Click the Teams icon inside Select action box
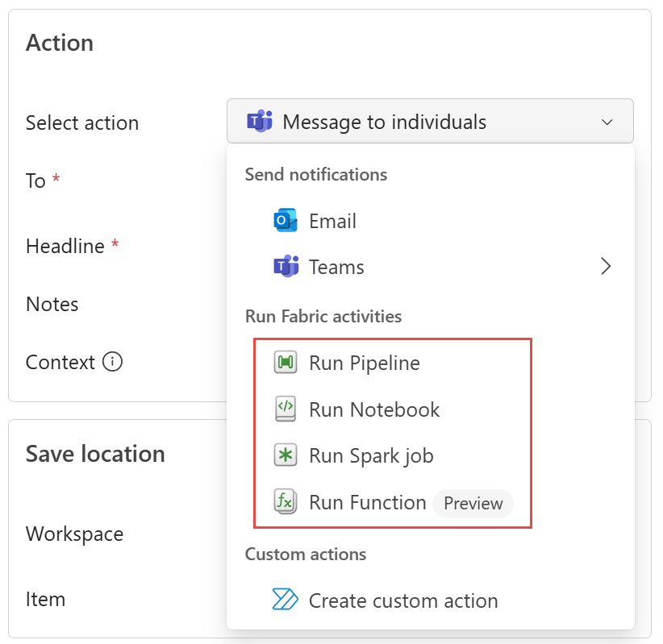The height and width of the screenshot is (644, 663). (x=259, y=122)
